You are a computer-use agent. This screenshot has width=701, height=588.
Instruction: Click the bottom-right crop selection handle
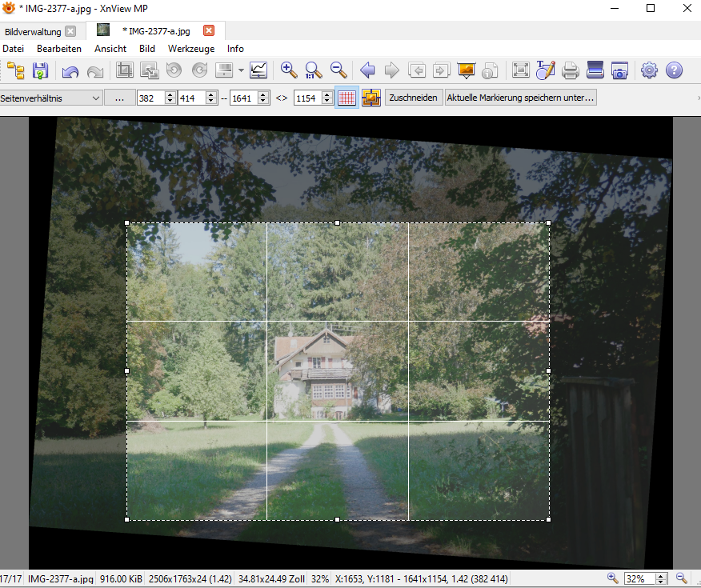pos(548,520)
